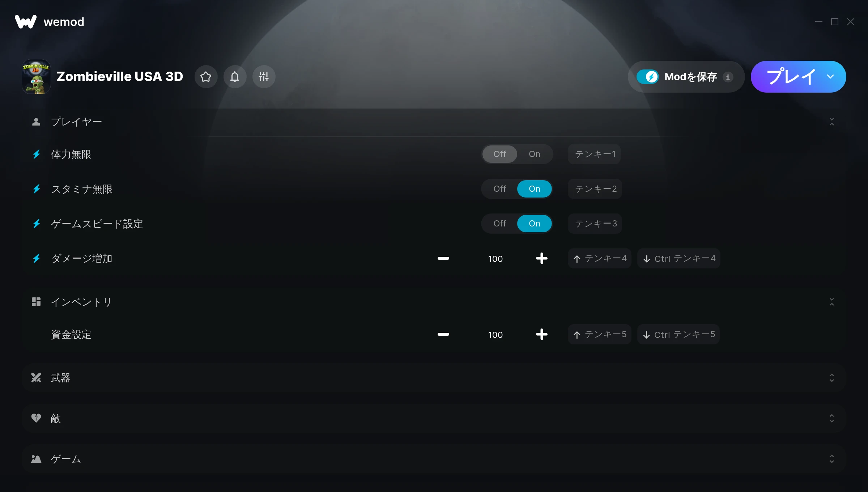Open dropdown arrow on プレイ button
Image resolution: width=868 pixels, height=492 pixels.
[x=830, y=77]
